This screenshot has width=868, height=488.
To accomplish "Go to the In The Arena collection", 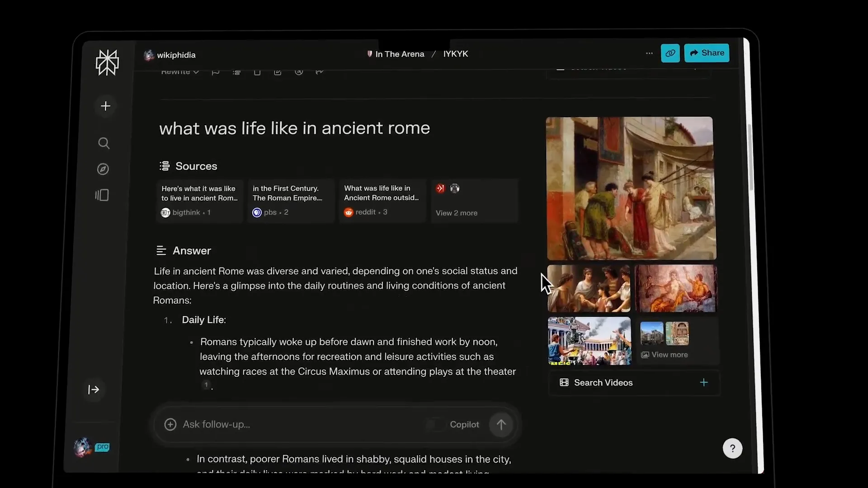I will click(396, 54).
